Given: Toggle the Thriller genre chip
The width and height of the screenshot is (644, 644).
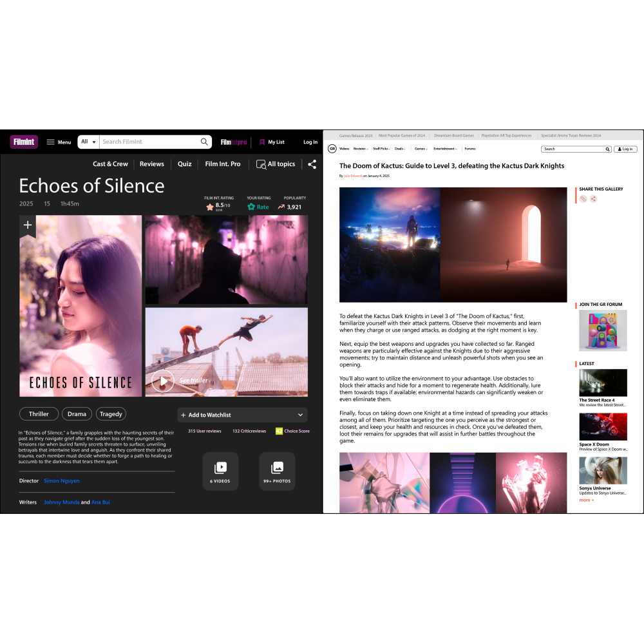Looking at the screenshot, I should [39, 414].
